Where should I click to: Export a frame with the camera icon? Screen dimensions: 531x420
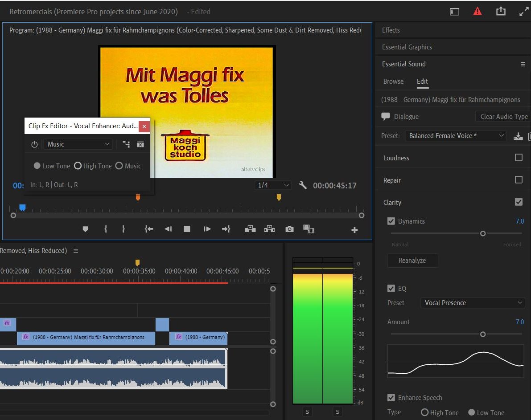click(289, 229)
